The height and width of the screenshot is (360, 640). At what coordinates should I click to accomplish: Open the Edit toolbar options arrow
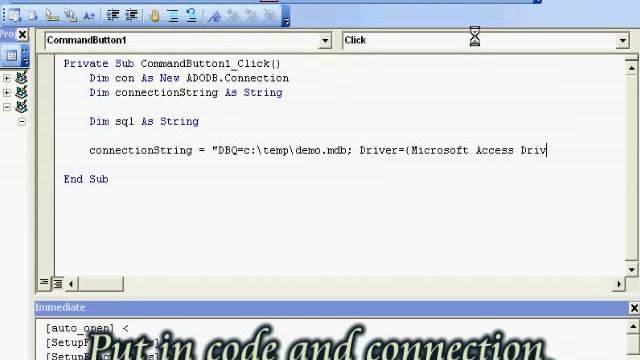point(286,21)
